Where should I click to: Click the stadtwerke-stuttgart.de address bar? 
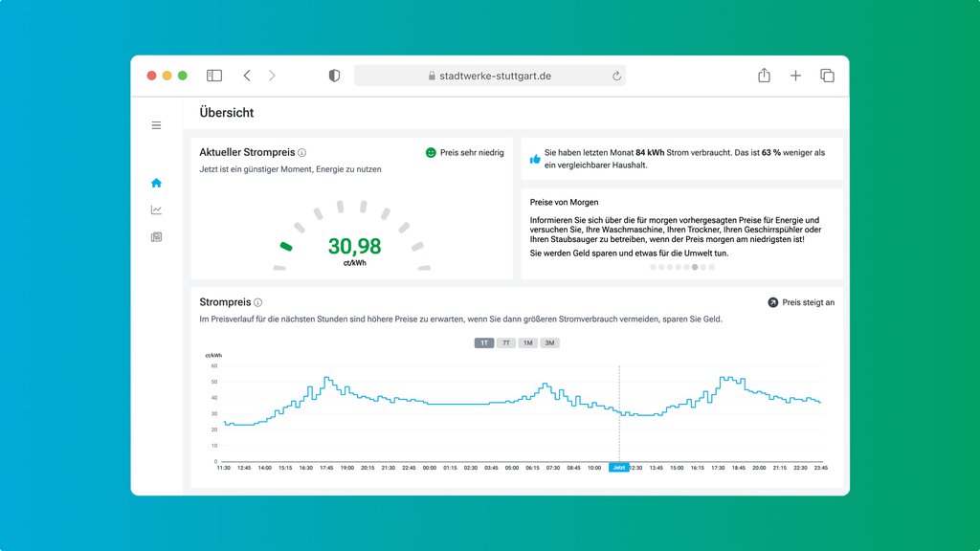pyautogui.click(x=490, y=76)
